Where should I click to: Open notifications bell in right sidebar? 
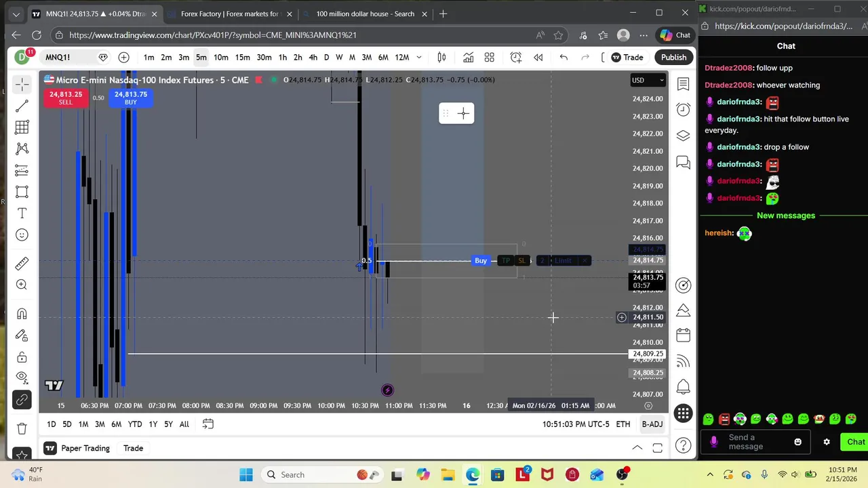(x=683, y=387)
